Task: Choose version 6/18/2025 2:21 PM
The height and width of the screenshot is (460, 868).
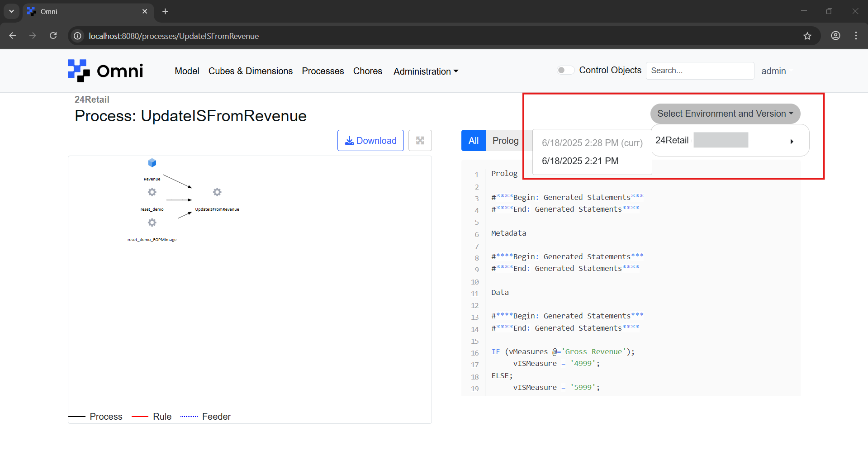Action: click(x=580, y=161)
